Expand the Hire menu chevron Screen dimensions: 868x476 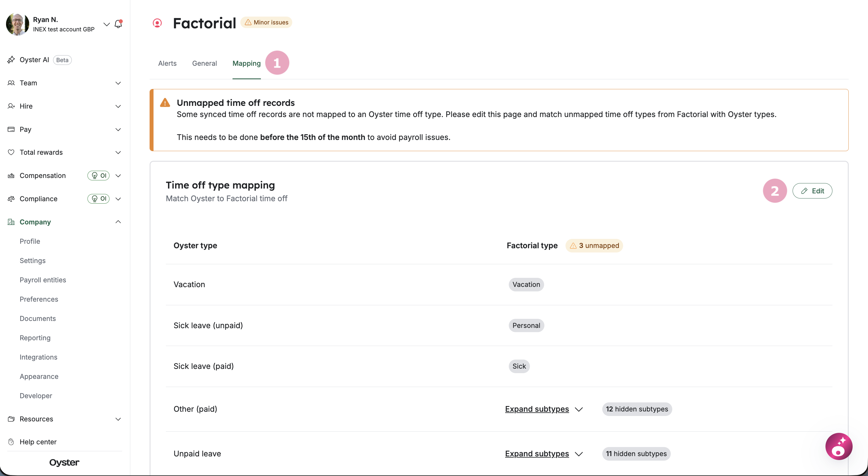pos(118,106)
